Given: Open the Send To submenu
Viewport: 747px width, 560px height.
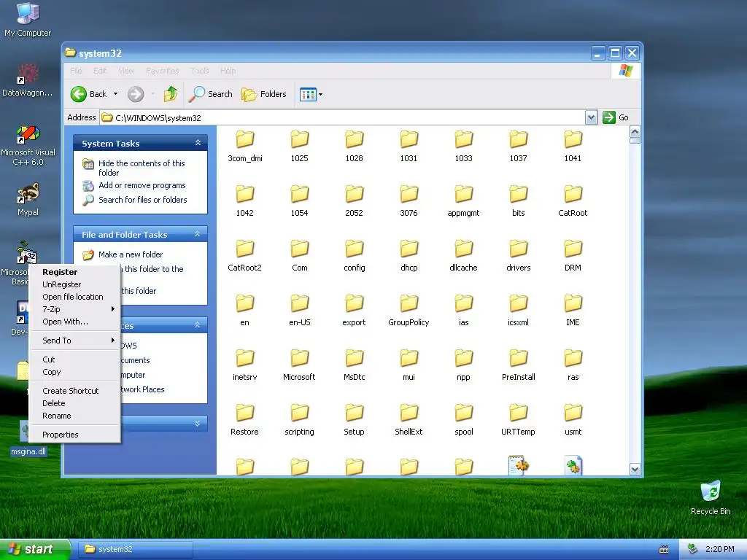Looking at the screenshot, I should [x=74, y=341].
